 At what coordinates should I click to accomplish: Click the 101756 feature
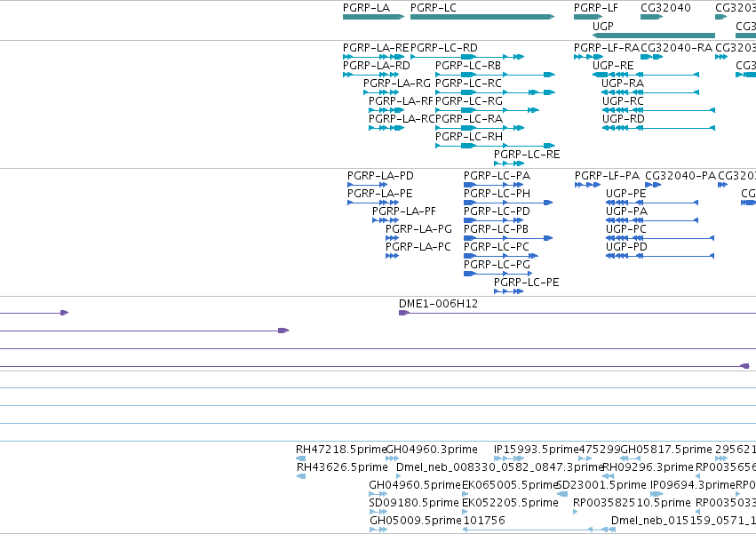(x=539, y=530)
